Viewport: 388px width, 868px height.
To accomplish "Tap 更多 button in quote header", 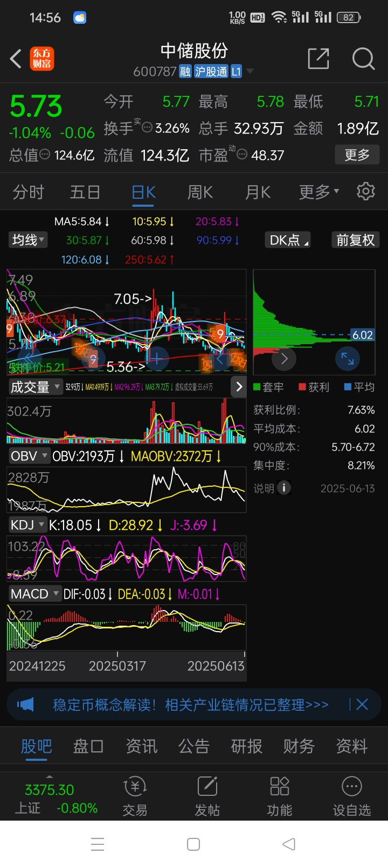I will point(357,155).
